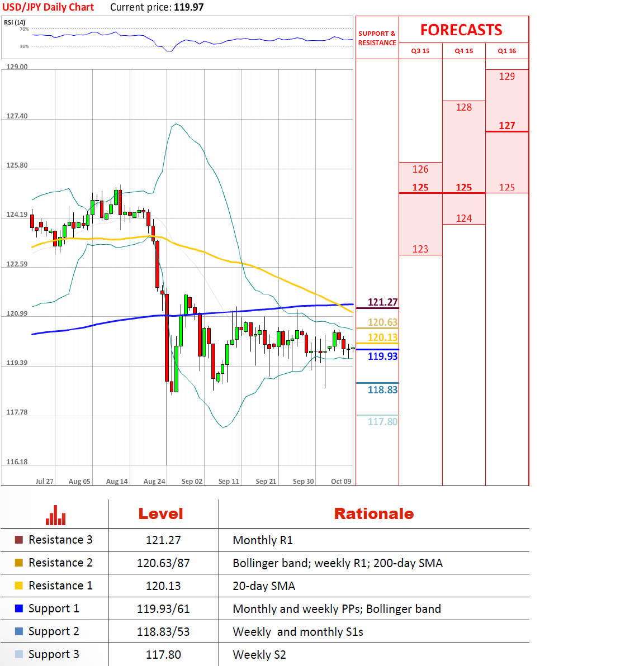This screenshot has width=644, height=666.
Task: Click the Support 3 light blue swatch
Action: pyautogui.click(x=18, y=654)
